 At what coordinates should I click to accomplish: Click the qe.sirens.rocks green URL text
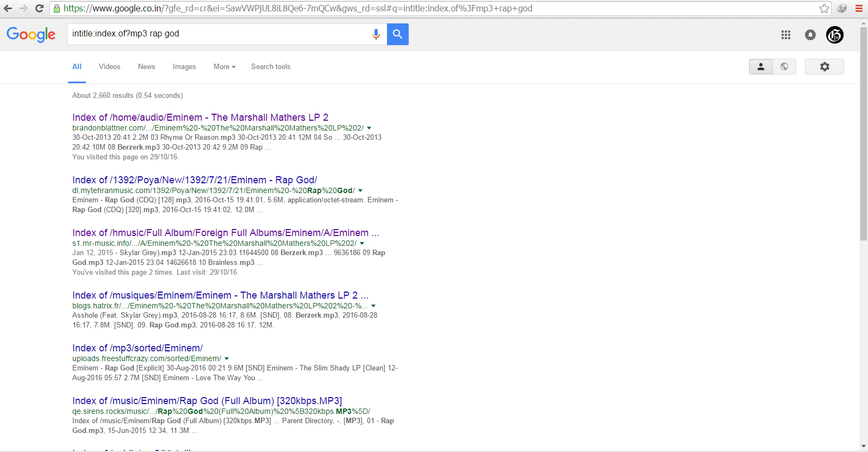pos(221,412)
